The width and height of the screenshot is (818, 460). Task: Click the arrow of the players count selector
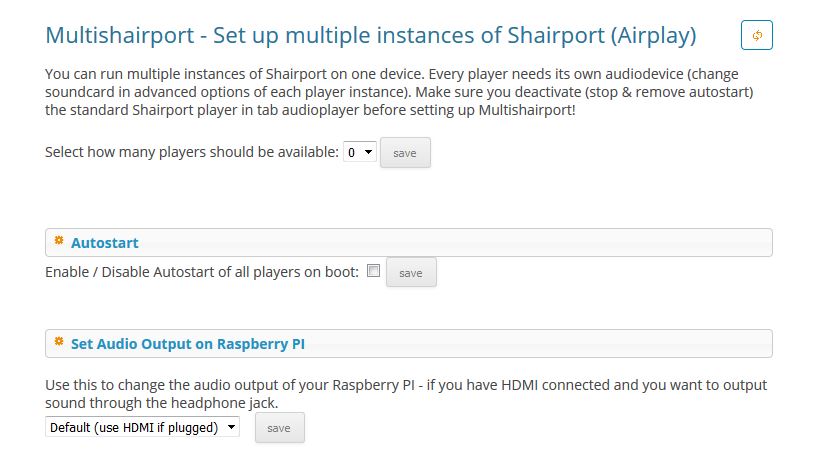tap(368, 152)
